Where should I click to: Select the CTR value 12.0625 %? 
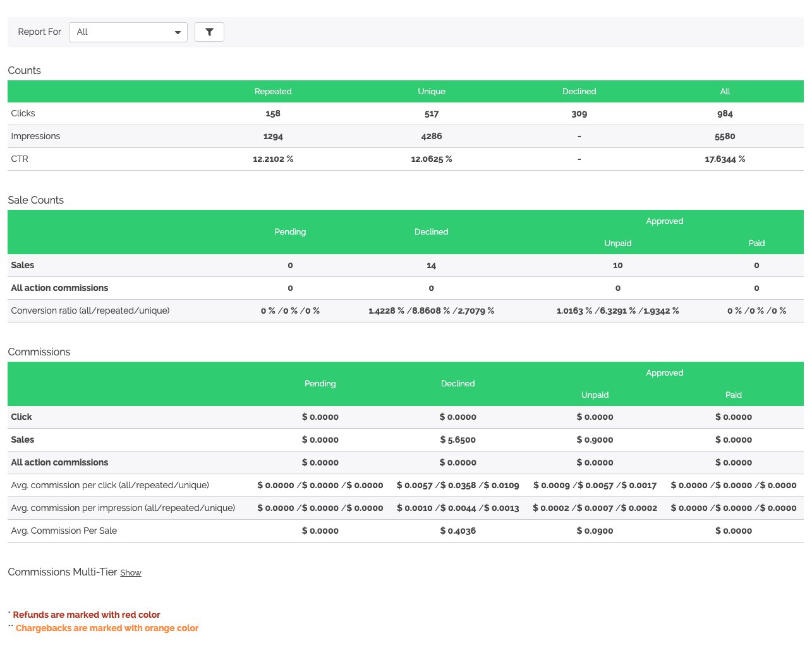[x=432, y=159]
